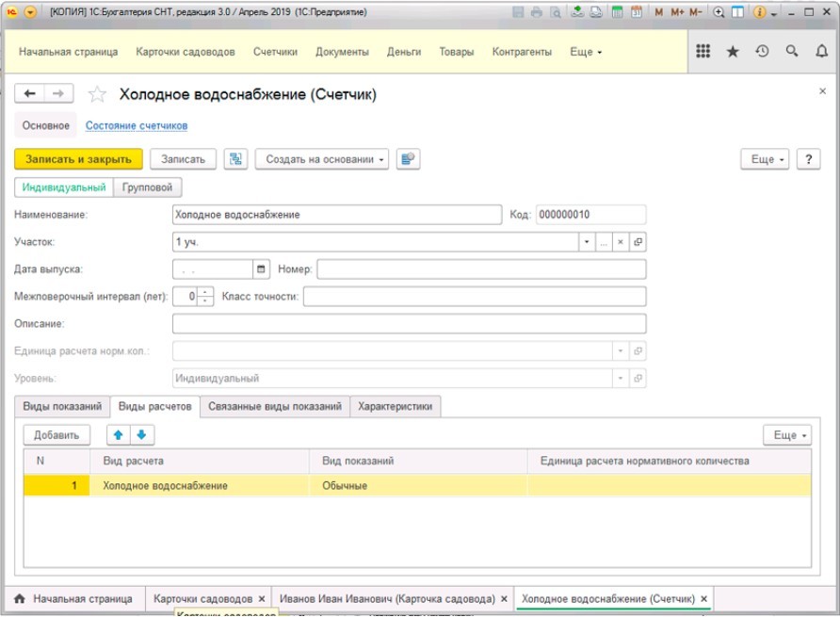This screenshot has width=840, height=617.
Task: Open the history clock icon
Action: click(762, 52)
